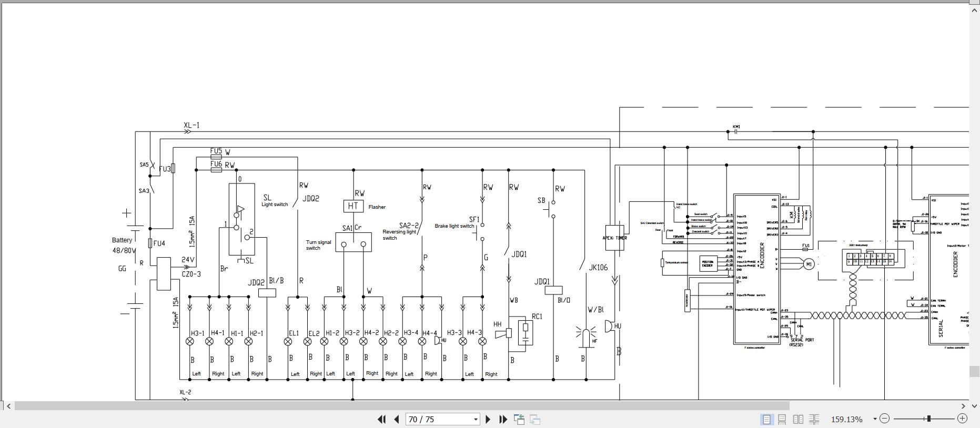Open the zoom percentage dropdown arrow
The image size is (980, 428).
click(x=875, y=419)
